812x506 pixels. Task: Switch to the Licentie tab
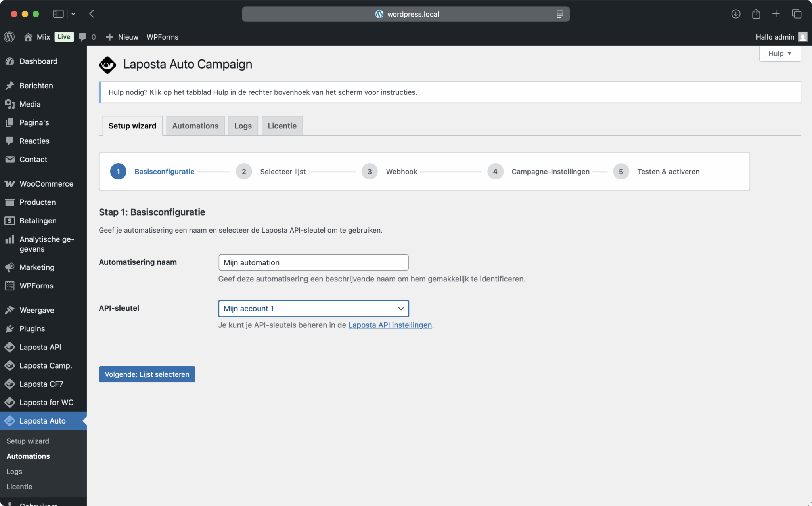point(282,126)
